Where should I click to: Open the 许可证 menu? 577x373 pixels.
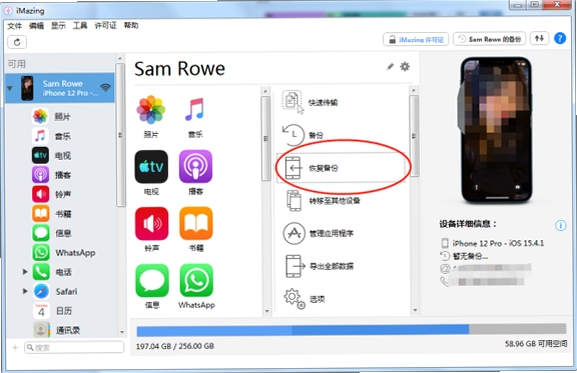pos(105,25)
